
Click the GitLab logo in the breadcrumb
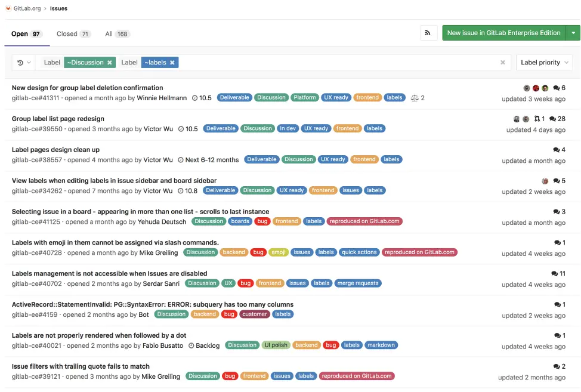(x=9, y=8)
